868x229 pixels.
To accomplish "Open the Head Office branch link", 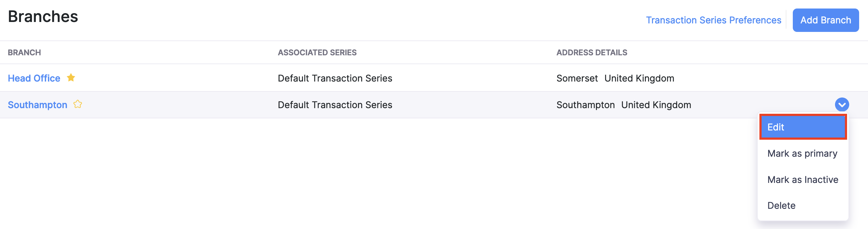I will (x=34, y=78).
